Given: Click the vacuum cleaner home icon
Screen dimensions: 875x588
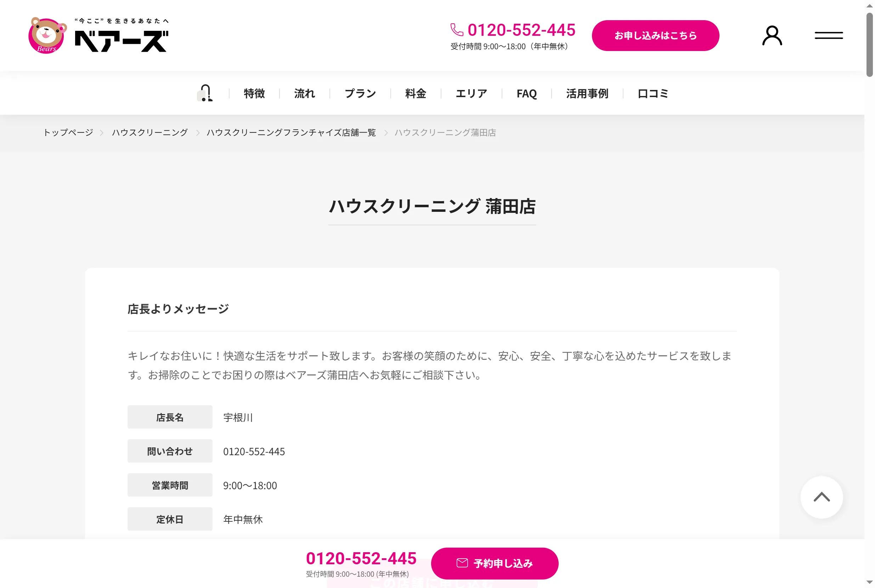Looking at the screenshot, I should click(x=205, y=93).
